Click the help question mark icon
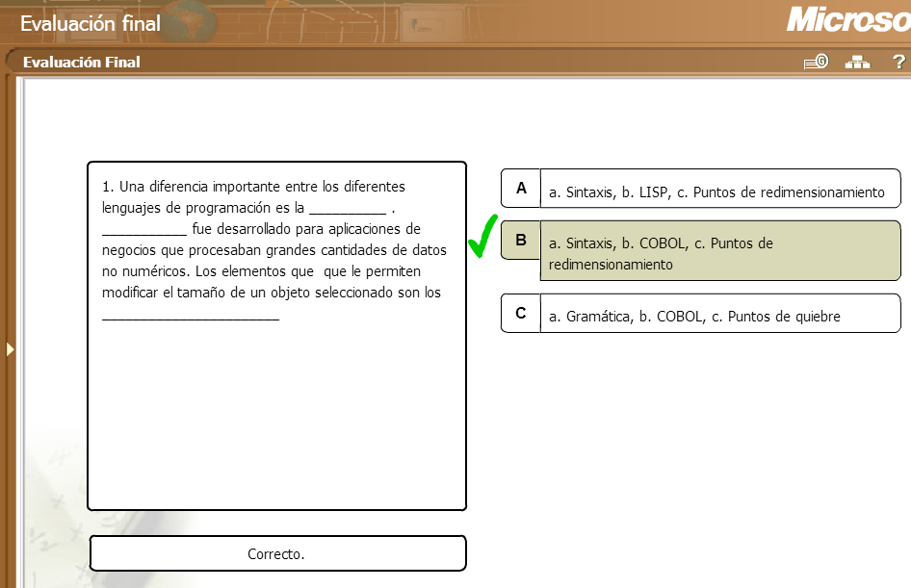This screenshot has width=911, height=588. click(x=898, y=62)
